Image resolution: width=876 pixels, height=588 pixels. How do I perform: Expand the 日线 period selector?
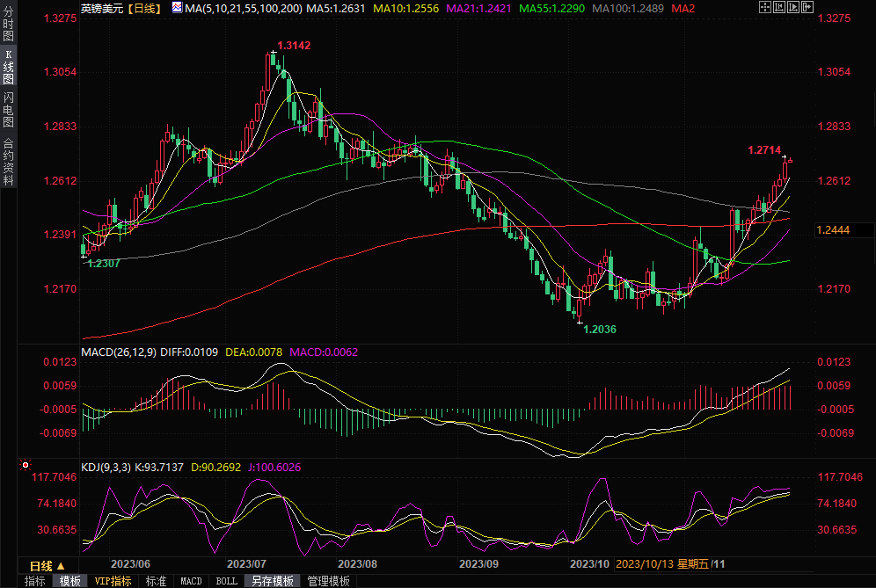pyautogui.click(x=47, y=565)
